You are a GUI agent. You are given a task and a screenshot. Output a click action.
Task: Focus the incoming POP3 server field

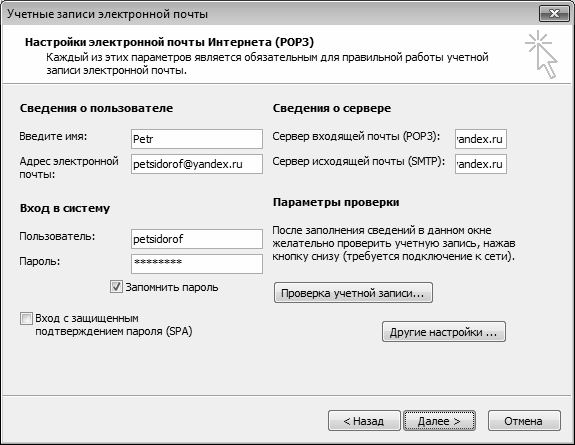pyautogui.click(x=481, y=139)
